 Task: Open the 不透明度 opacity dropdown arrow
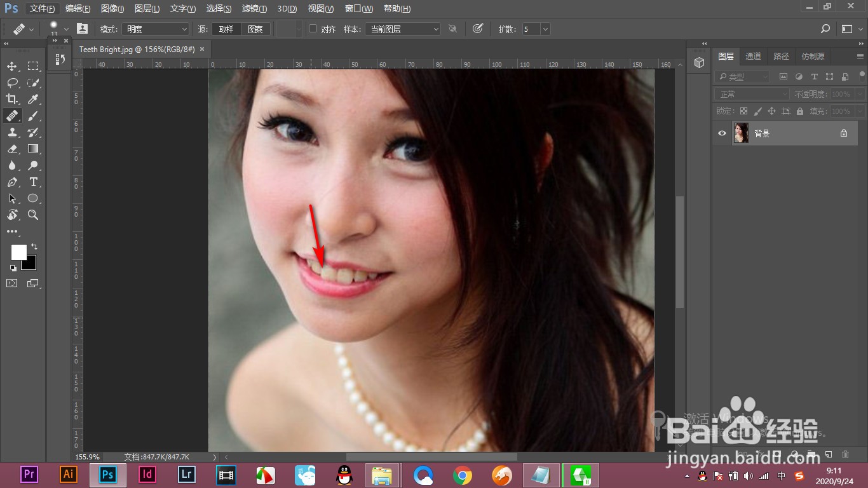click(860, 94)
